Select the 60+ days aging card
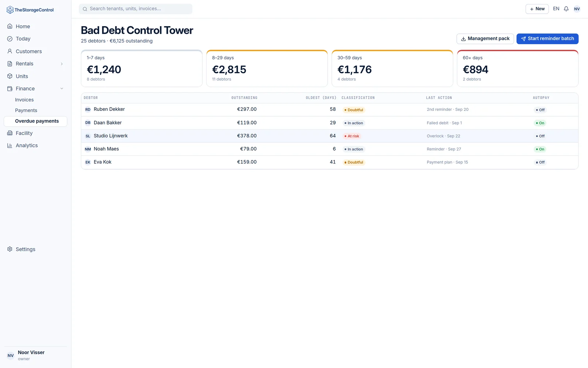 tap(517, 68)
